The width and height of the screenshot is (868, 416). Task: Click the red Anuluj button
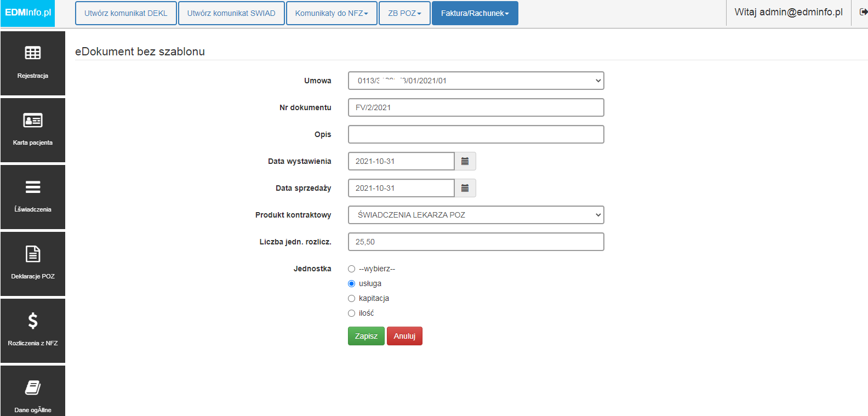(404, 336)
